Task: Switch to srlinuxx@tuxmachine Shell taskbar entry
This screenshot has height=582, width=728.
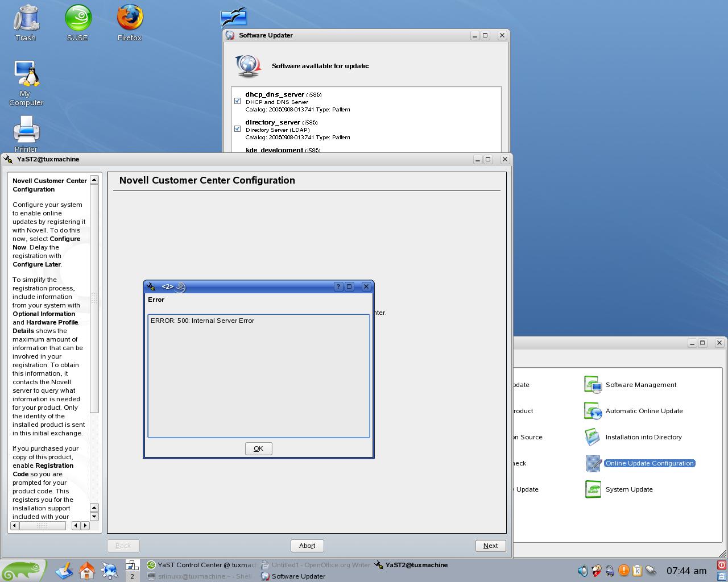Action: pyautogui.click(x=201, y=576)
